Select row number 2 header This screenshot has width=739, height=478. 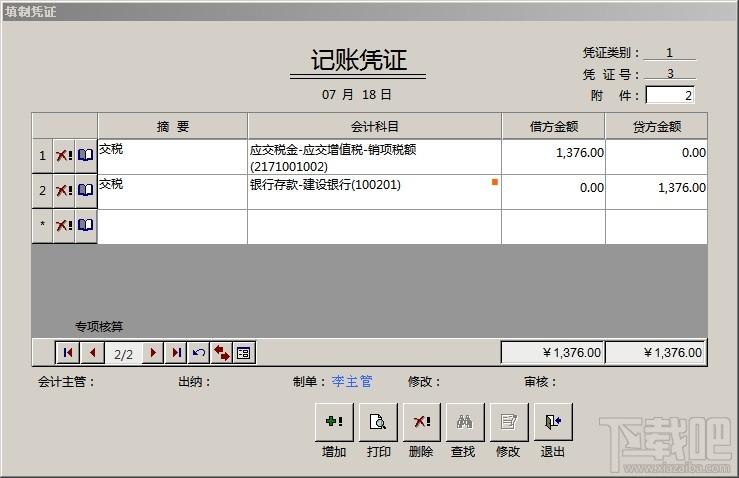click(42, 190)
